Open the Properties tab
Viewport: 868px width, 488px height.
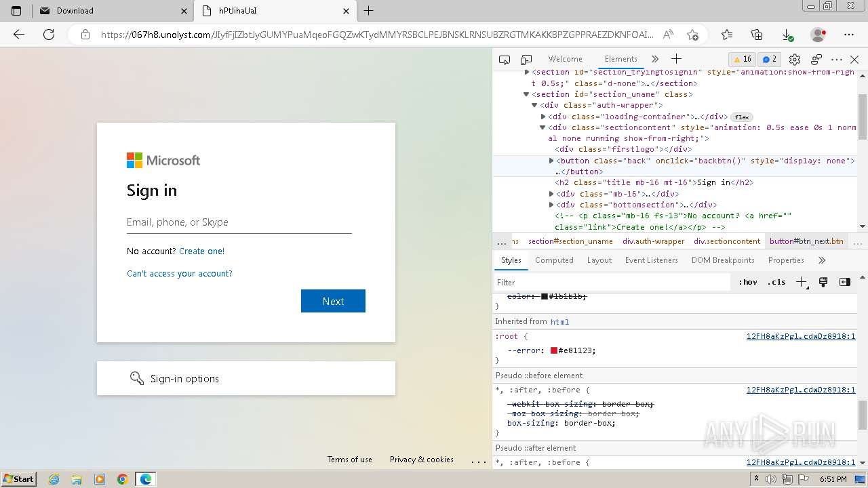[786, 260]
